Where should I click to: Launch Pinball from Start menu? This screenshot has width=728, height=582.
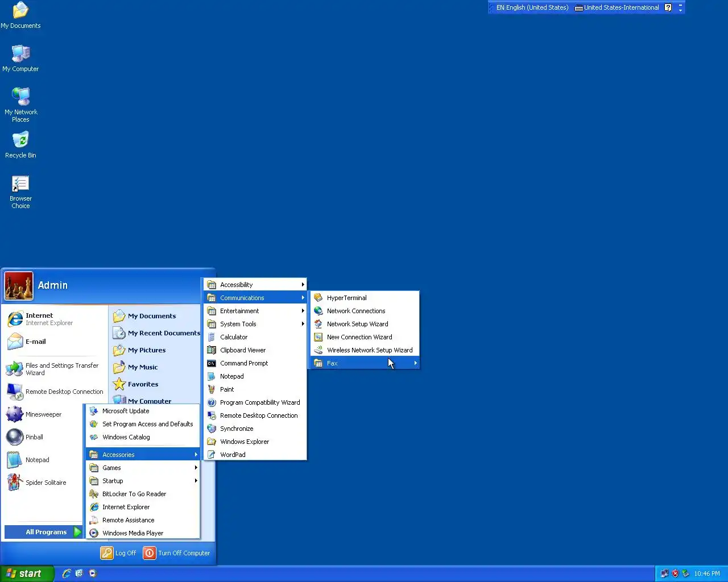point(44,437)
